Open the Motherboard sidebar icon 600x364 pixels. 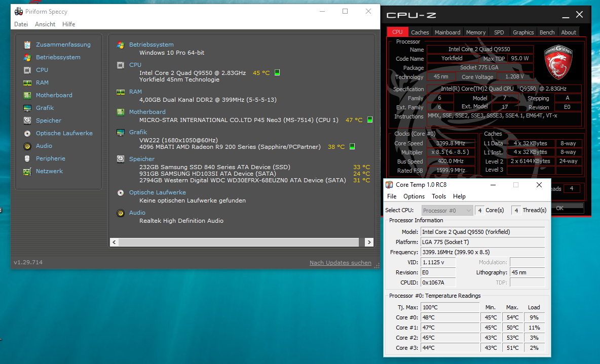[x=27, y=95]
